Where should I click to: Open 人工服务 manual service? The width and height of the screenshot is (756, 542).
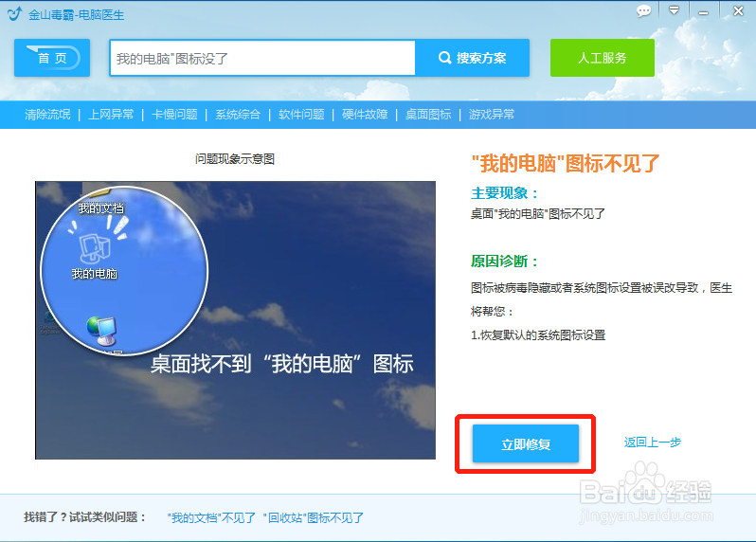(603, 58)
